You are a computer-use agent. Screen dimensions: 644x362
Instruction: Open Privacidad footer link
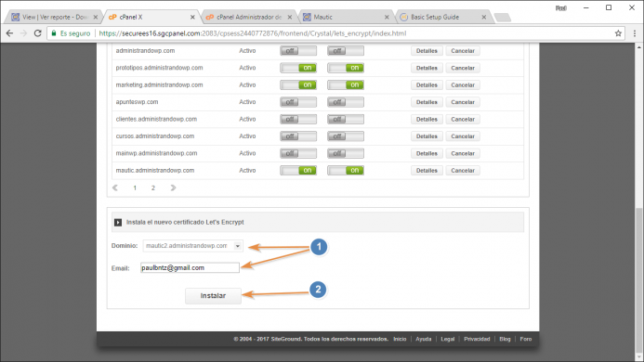tap(477, 339)
